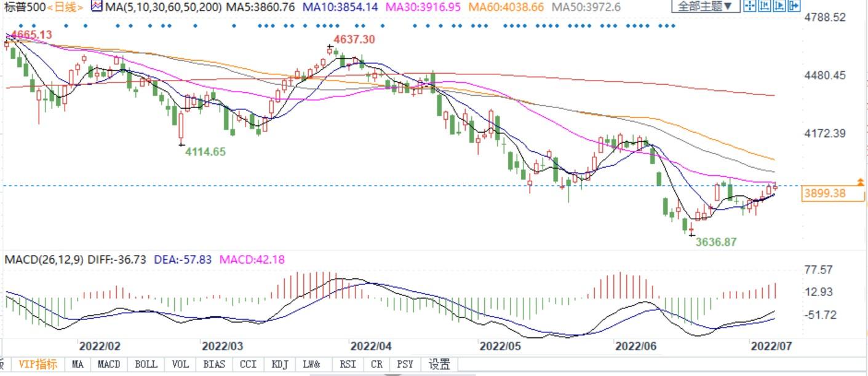Click the orange alert marker beside current price
Screen dimensions: 868x376
pyautogui.click(x=860, y=182)
